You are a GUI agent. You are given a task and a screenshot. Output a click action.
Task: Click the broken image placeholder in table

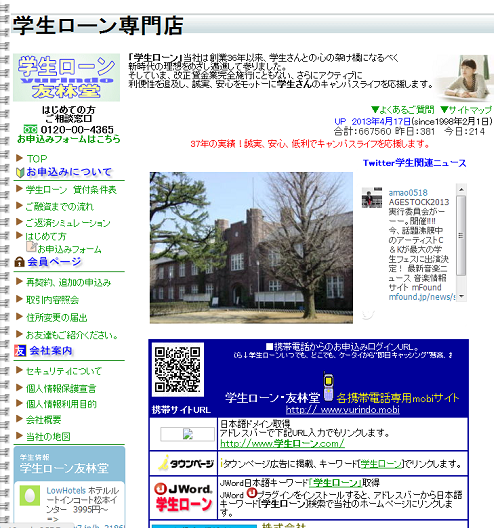click(x=188, y=434)
